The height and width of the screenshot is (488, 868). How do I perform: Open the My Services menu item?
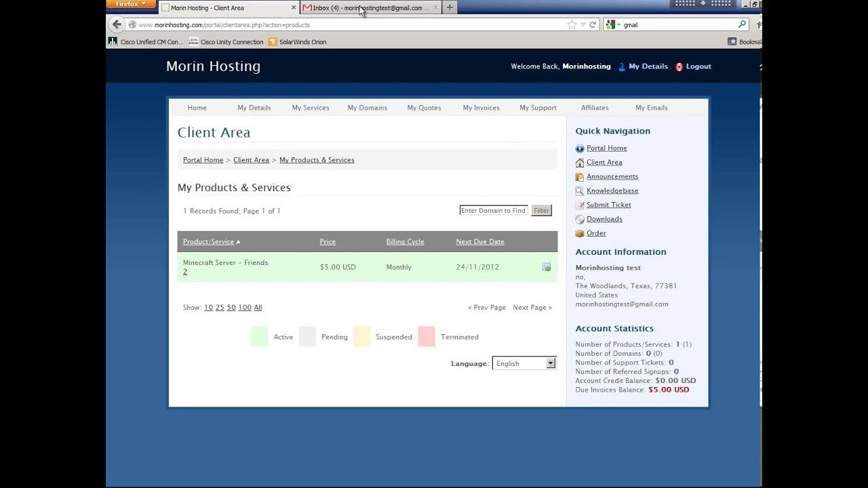[x=311, y=108]
